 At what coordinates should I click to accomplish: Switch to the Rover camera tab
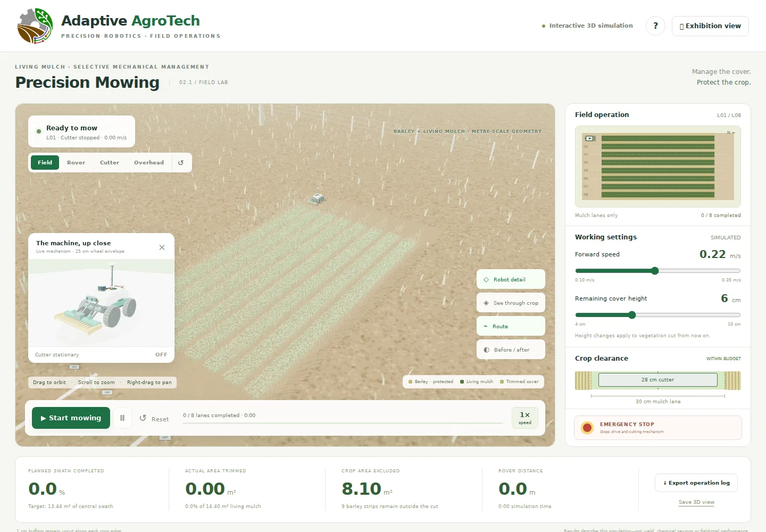(76, 163)
